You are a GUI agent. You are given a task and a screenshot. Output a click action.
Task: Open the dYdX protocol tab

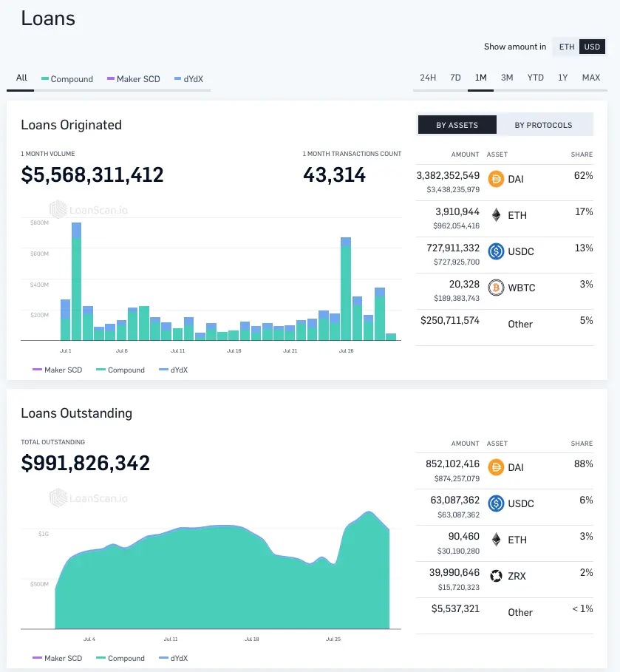click(188, 79)
